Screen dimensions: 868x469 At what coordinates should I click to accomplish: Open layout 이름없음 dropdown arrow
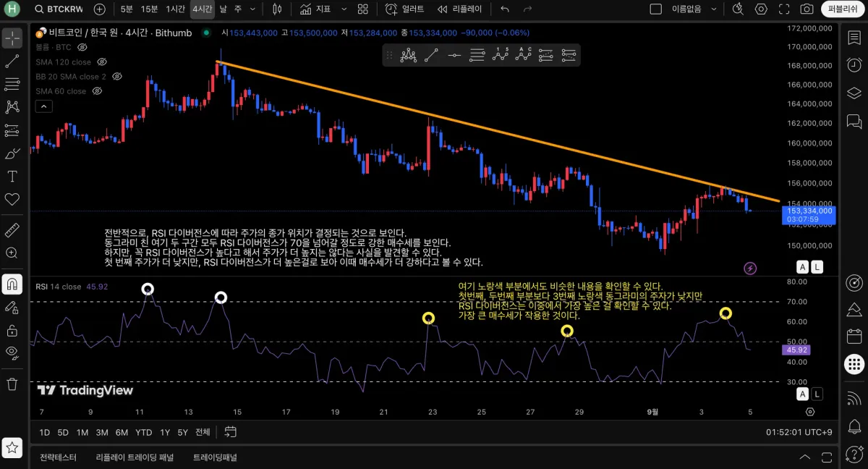pyautogui.click(x=714, y=9)
